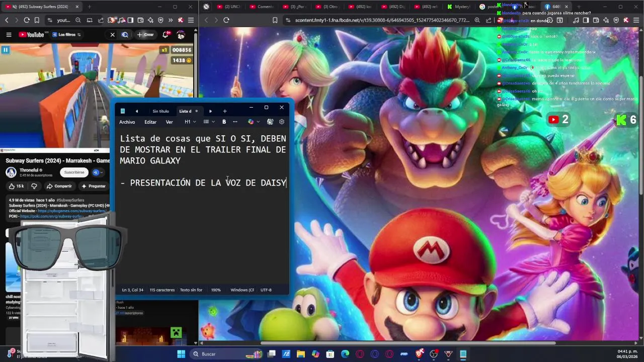Toggle bold formatting in Notepad
The image size is (644, 362).
tap(224, 122)
